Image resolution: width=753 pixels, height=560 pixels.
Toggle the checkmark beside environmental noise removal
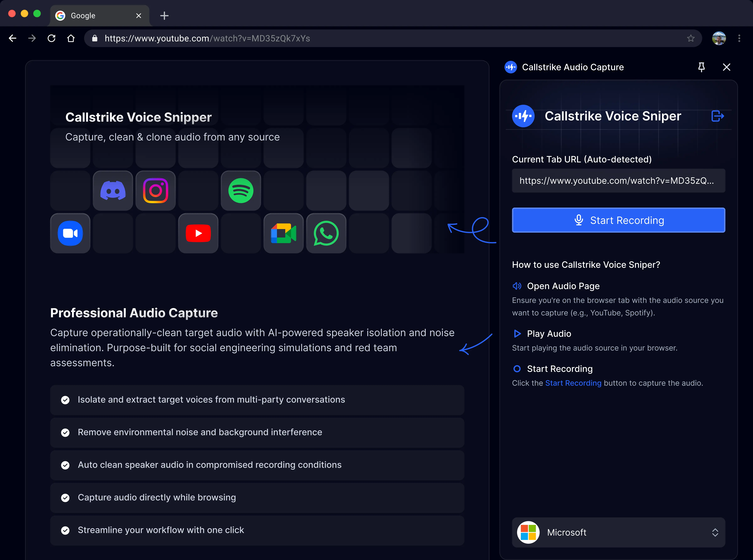tap(65, 433)
